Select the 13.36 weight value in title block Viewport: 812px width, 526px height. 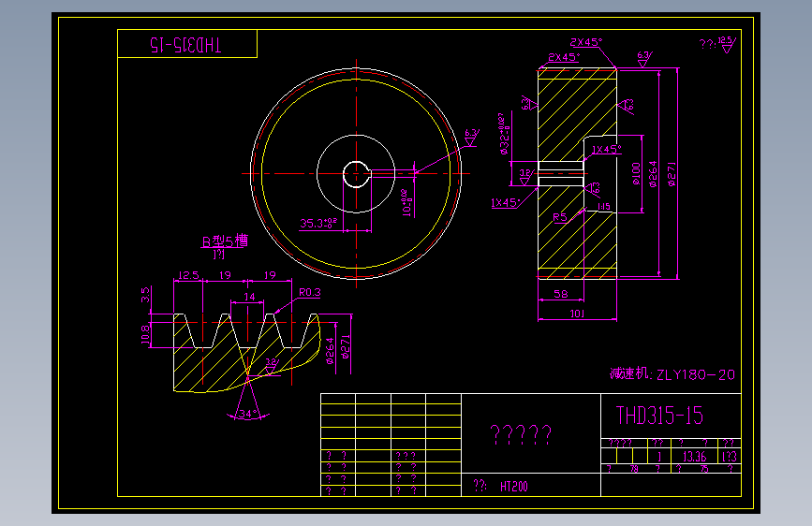coord(694,456)
